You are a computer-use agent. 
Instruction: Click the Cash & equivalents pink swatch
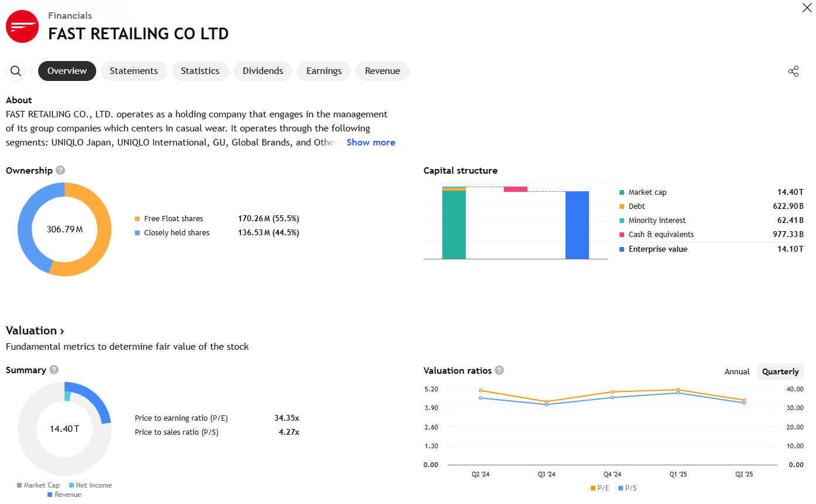pyautogui.click(x=622, y=235)
